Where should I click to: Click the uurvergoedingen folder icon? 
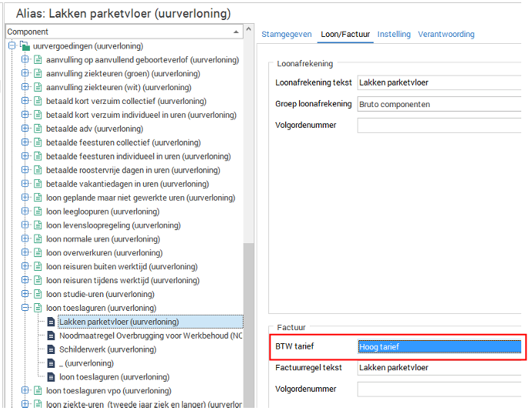(25, 46)
